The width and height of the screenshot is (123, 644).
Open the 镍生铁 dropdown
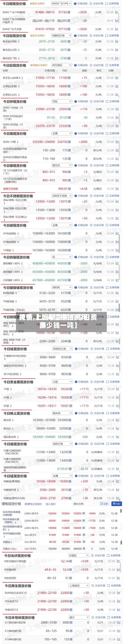coord(62,165)
